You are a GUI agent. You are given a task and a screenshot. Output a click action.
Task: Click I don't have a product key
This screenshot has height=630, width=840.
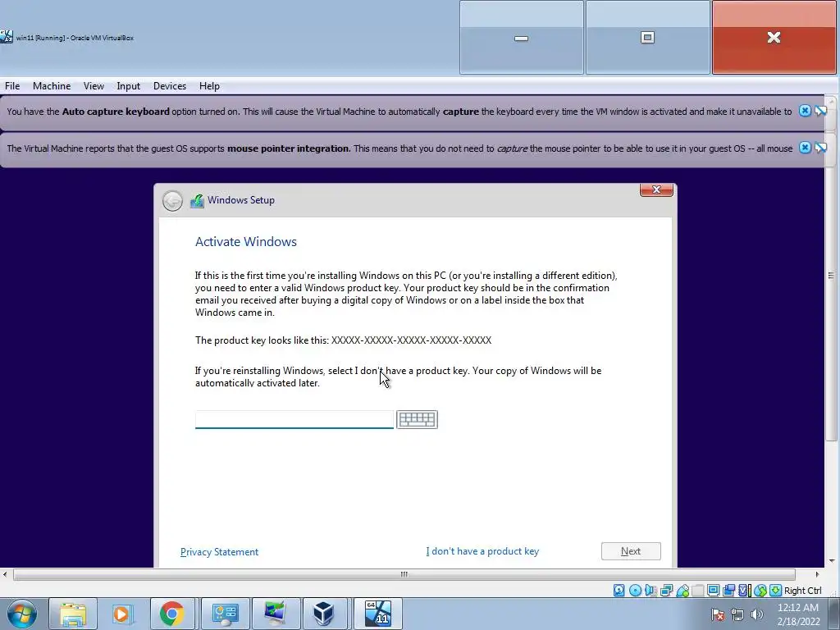(482, 551)
